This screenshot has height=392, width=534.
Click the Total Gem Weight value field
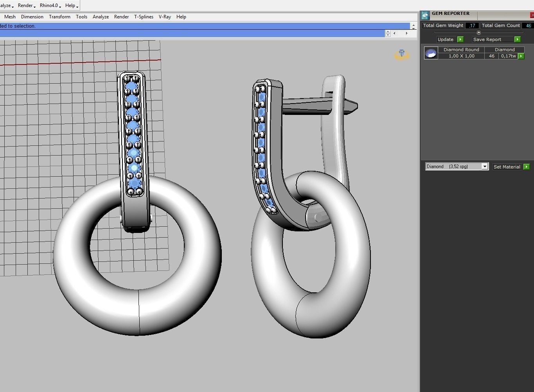point(472,26)
